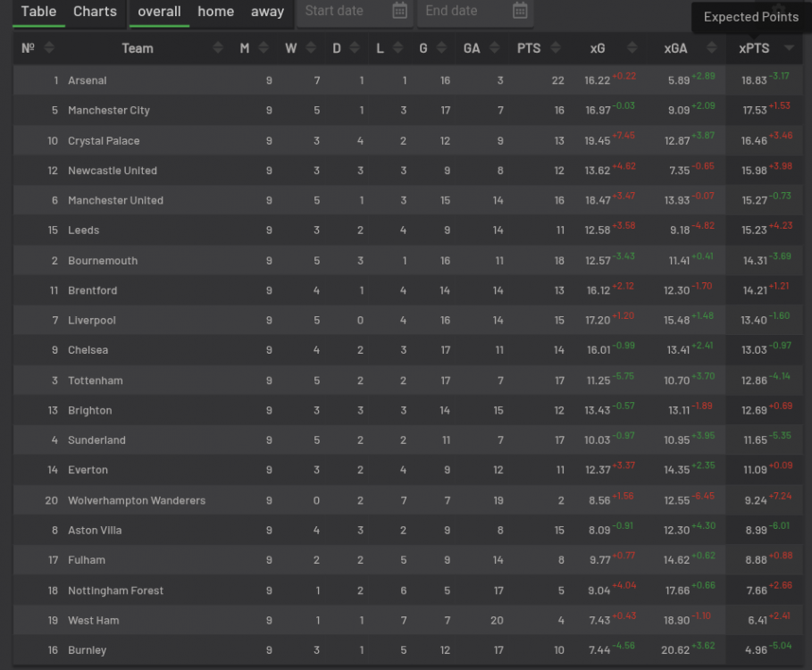Open the End date calendar icon
The width and height of the screenshot is (812, 670).
coord(520,12)
